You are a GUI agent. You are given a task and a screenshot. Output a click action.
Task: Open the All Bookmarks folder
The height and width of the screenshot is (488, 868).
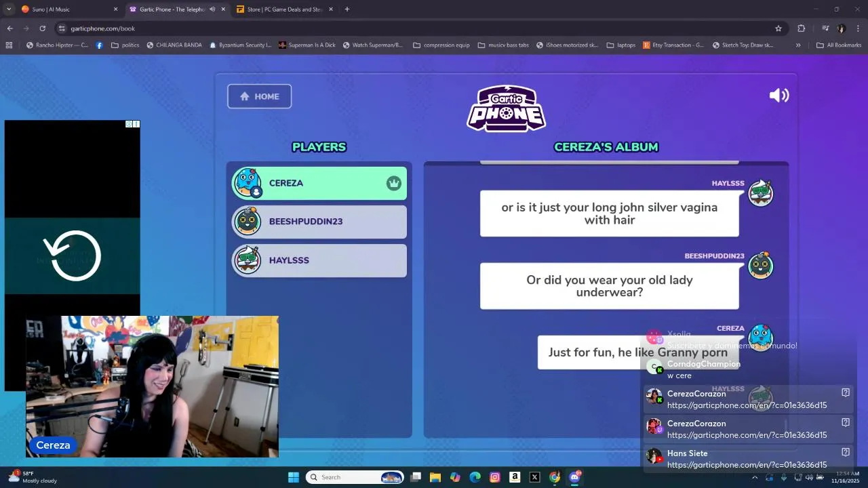point(839,45)
